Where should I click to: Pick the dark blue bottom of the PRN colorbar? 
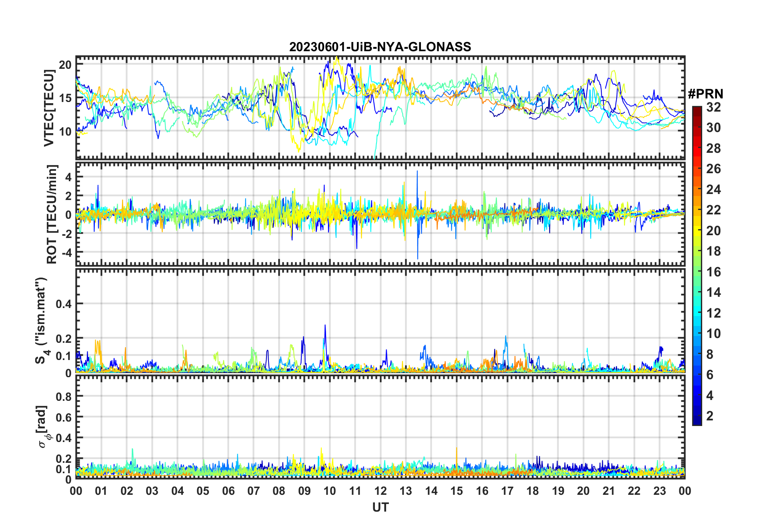697,422
